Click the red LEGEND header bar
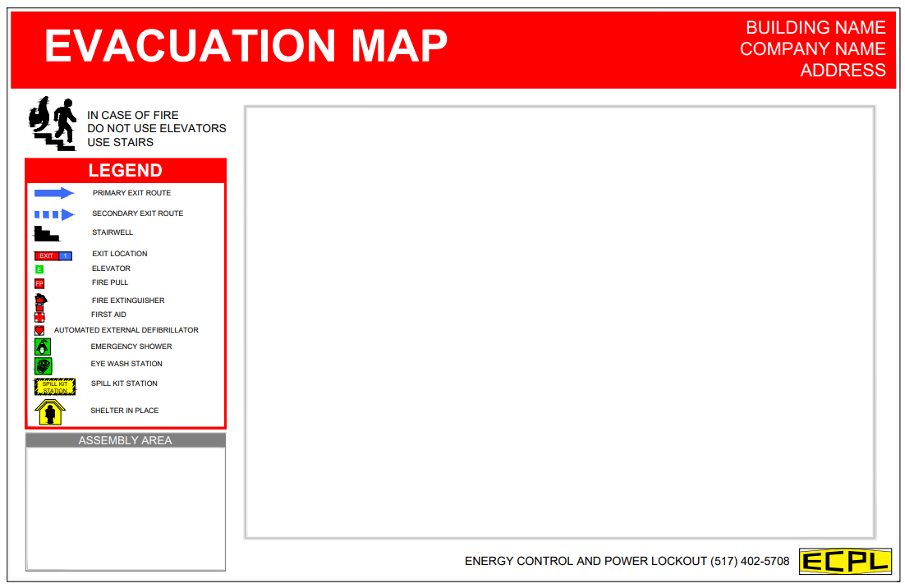 (126, 171)
